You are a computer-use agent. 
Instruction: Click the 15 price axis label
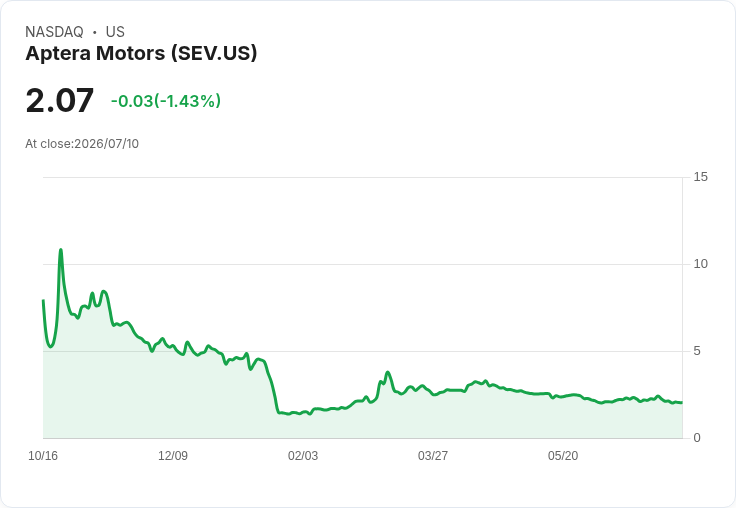(x=700, y=177)
